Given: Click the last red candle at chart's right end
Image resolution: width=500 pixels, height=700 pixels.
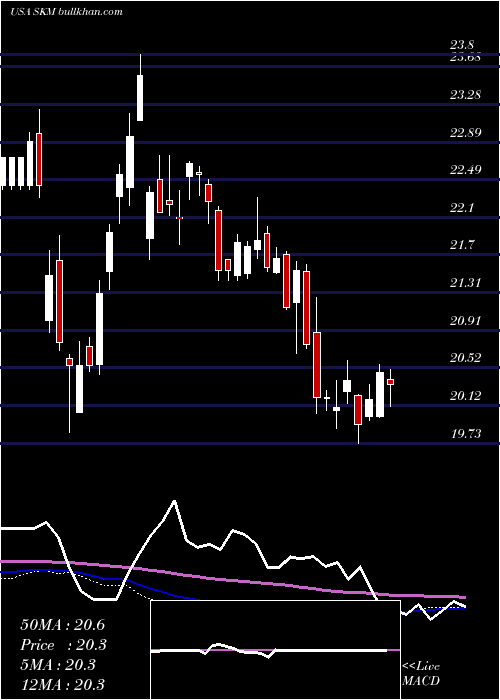Looking at the screenshot, I should coord(391,382).
